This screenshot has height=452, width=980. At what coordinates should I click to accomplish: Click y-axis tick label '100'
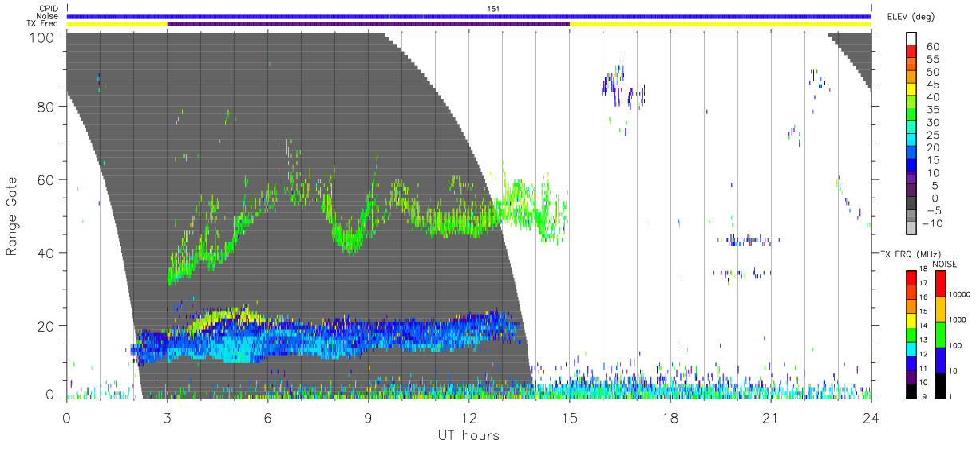42,37
